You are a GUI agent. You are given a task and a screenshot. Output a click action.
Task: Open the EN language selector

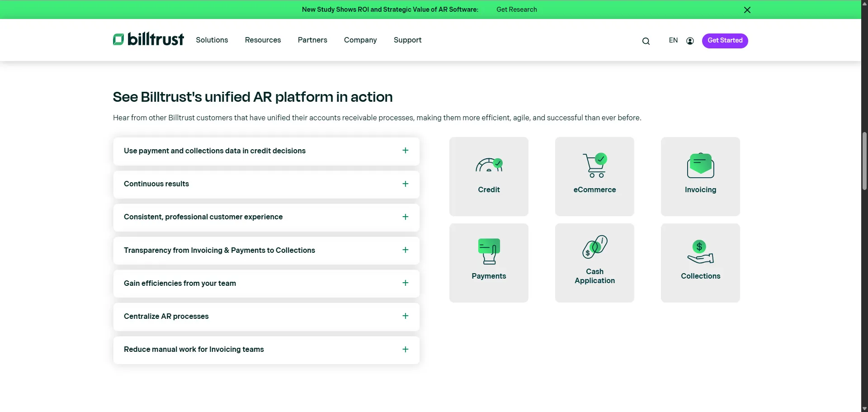(x=673, y=40)
